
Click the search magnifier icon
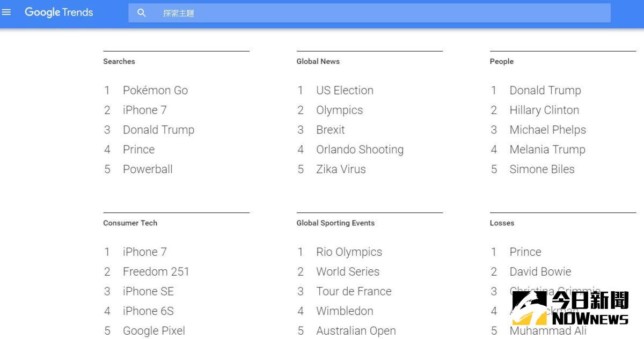(x=141, y=13)
